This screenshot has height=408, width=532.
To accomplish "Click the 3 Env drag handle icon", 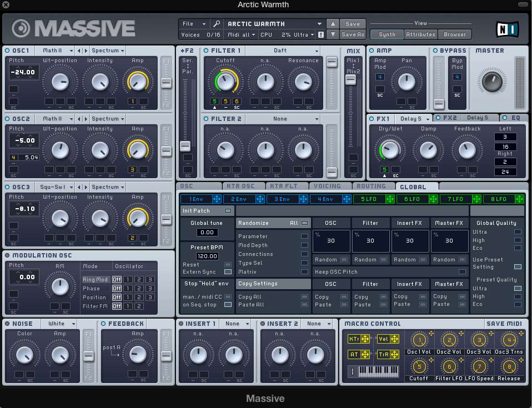I will (x=303, y=199).
